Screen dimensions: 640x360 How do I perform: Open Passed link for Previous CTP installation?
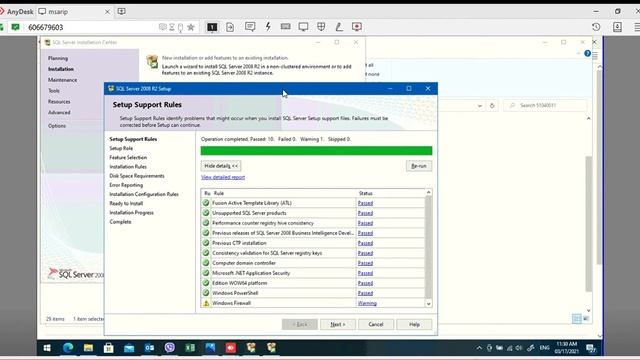[365, 243]
